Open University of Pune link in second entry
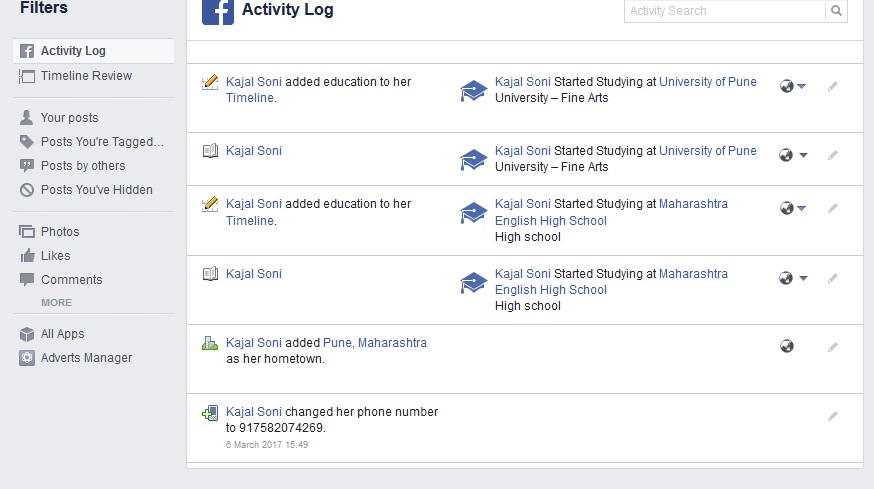874x489 pixels. pos(708,151)
